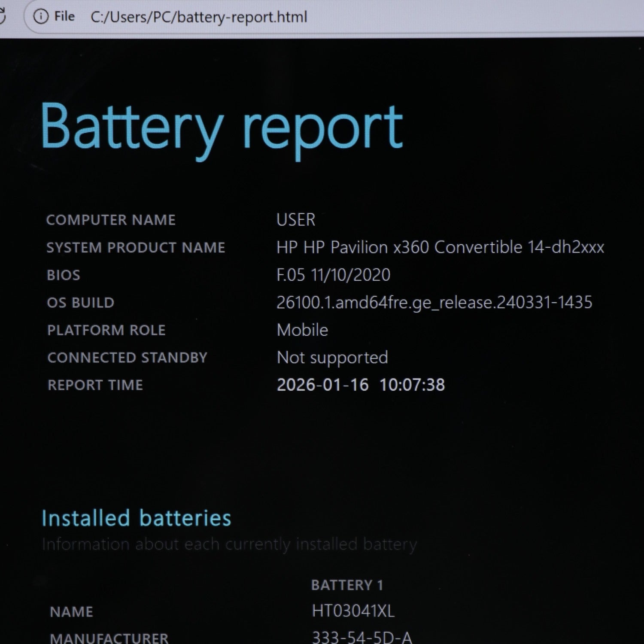Click the SYSTEM PRODUCT NAME label
Image resolution: width=644 pixels, height=644 pixels.
136,247
